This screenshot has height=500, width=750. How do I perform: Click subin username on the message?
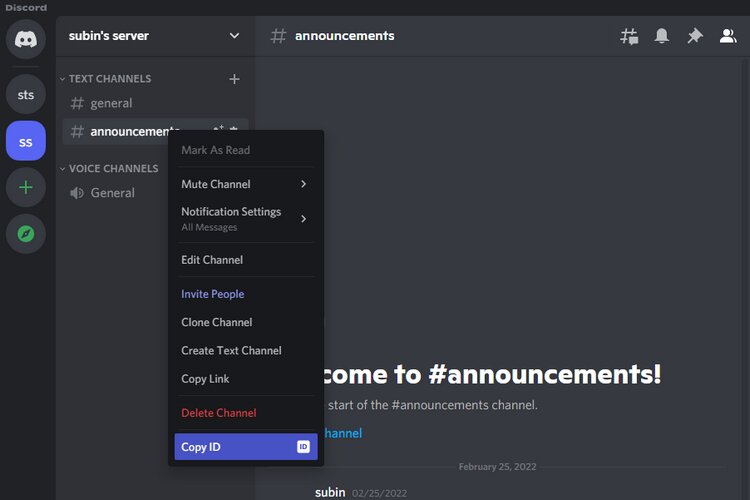[x=330, y=492]
